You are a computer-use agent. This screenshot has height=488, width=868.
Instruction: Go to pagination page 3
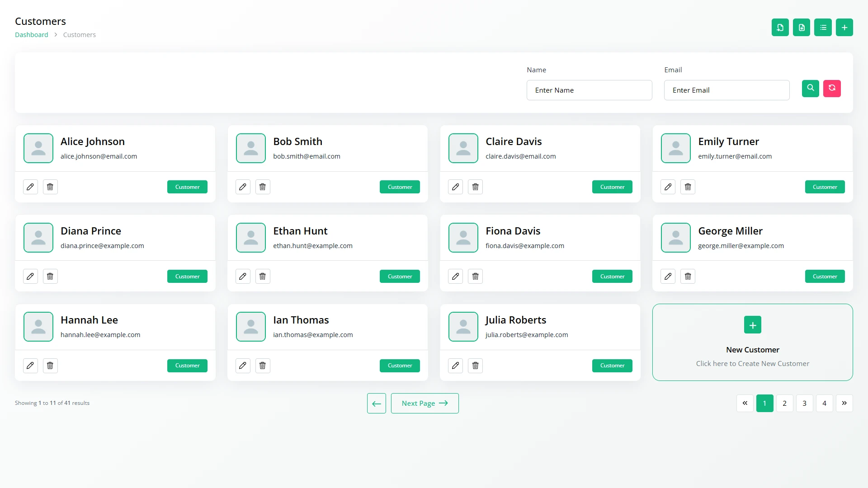point(804,403)
